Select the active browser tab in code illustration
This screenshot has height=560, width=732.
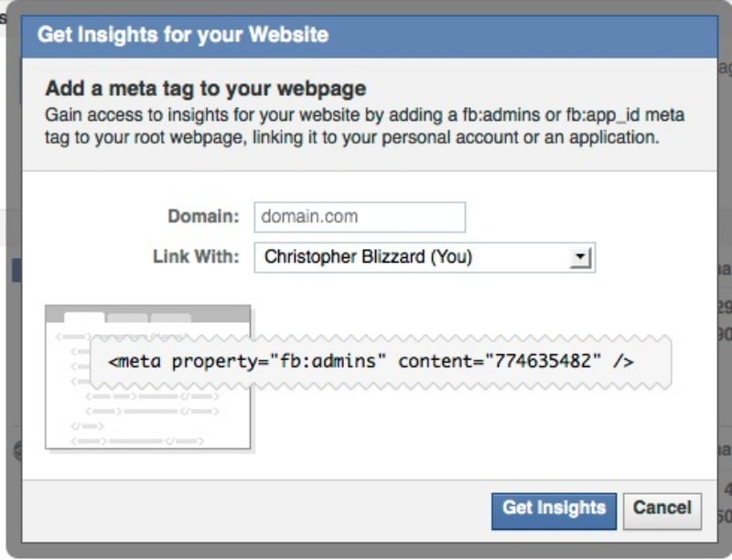point(86,316)
